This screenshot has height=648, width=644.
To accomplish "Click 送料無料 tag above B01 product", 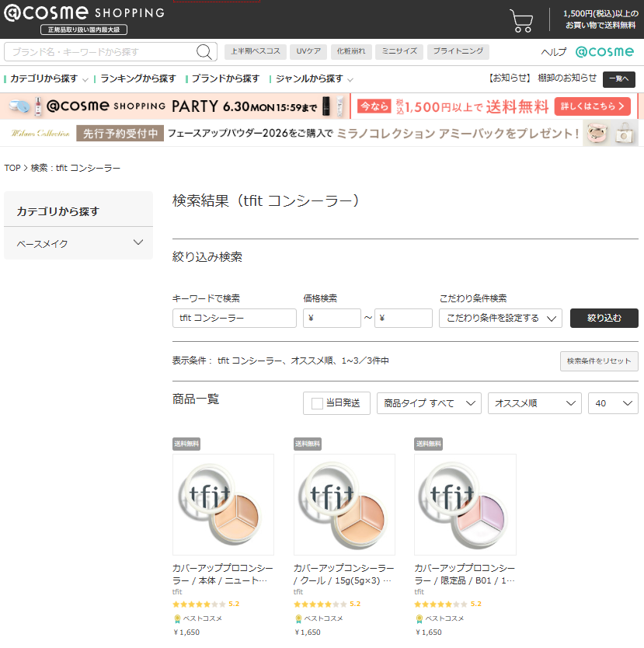I will click(x=428, y=444).
